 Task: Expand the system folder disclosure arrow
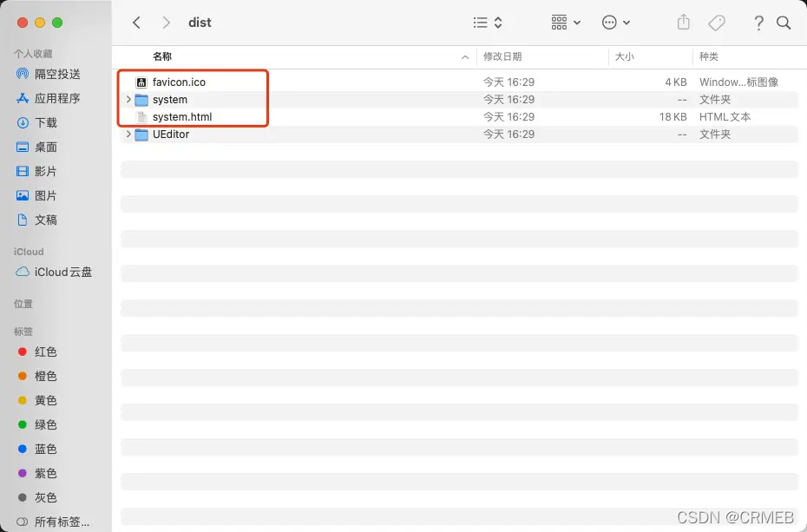pyautogui.click(x=128, y=99)
